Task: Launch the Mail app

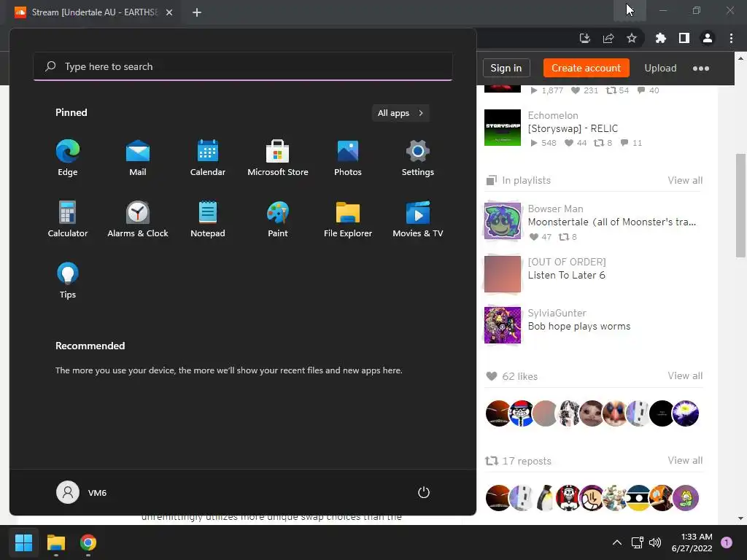Action: [x=138, y=158]
